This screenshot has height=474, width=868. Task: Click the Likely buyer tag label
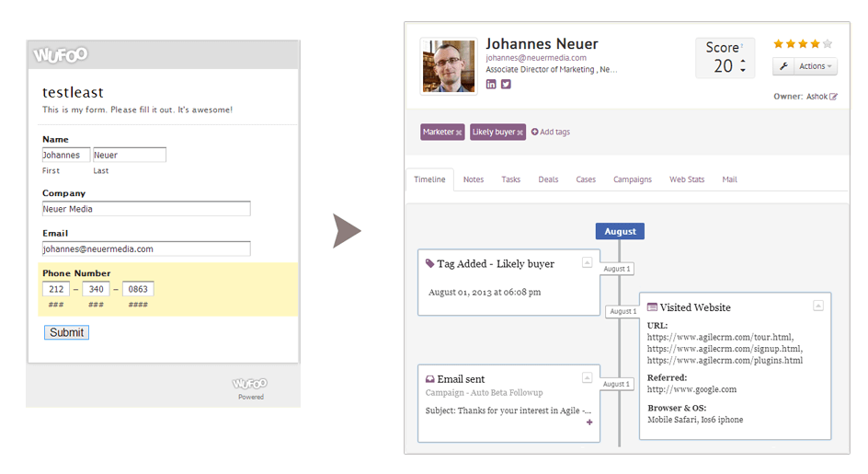[494, 132]
